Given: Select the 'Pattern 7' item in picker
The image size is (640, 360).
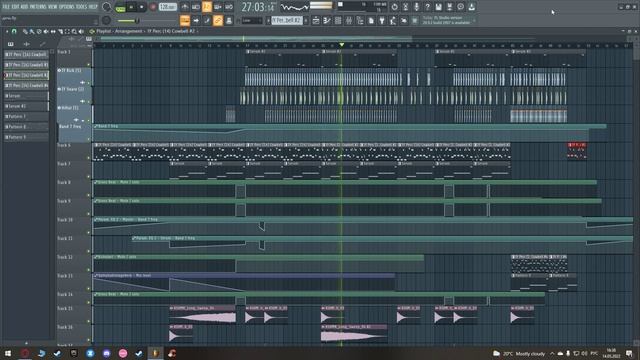Looking at the screenshot, I should click(x=26, y=116).
